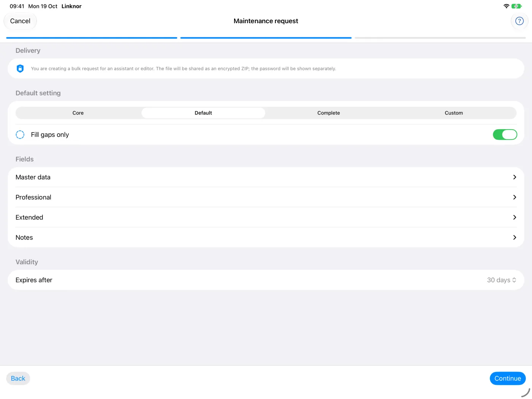Click the Notes row chevron arrow

[x=515, y=237]
